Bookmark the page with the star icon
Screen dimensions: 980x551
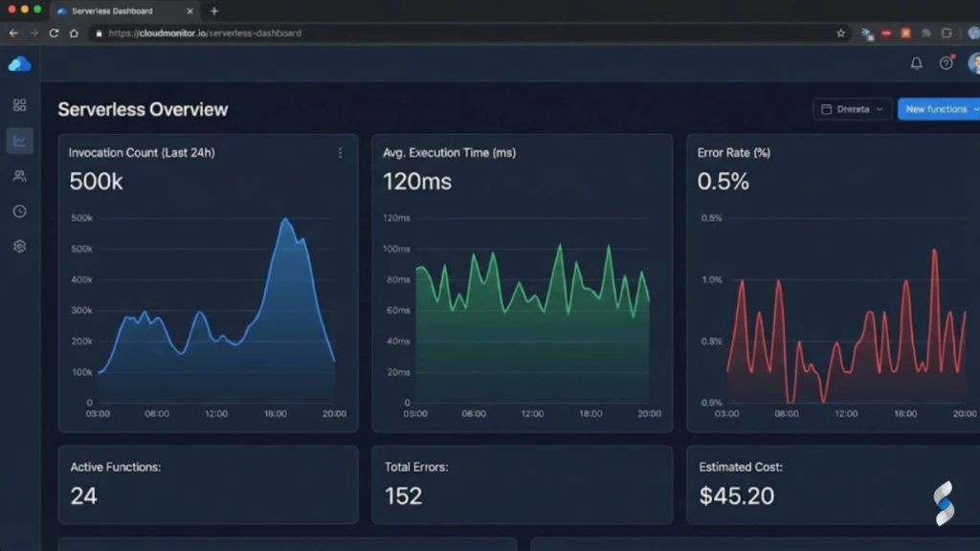pos(839,33)
